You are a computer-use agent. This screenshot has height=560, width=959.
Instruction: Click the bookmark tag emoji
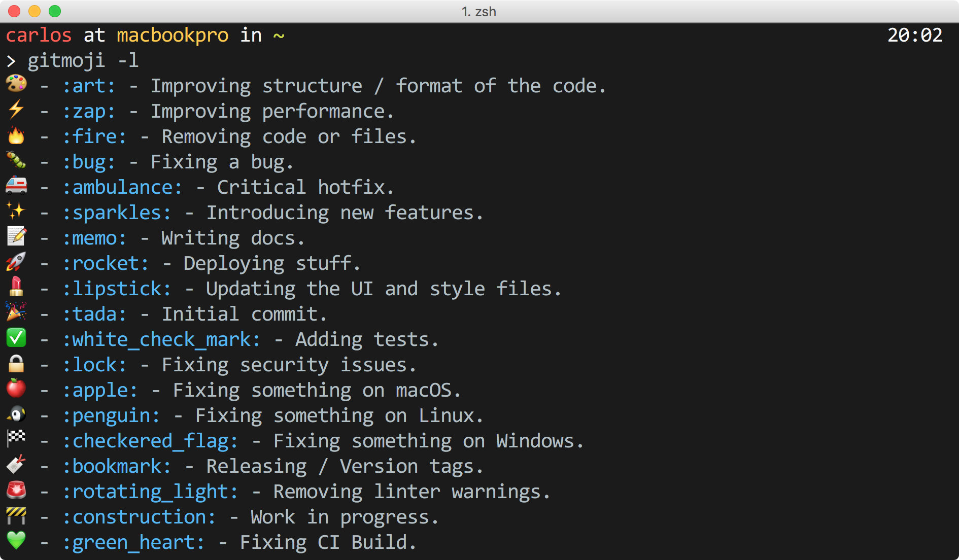click(x=16, y=465)
